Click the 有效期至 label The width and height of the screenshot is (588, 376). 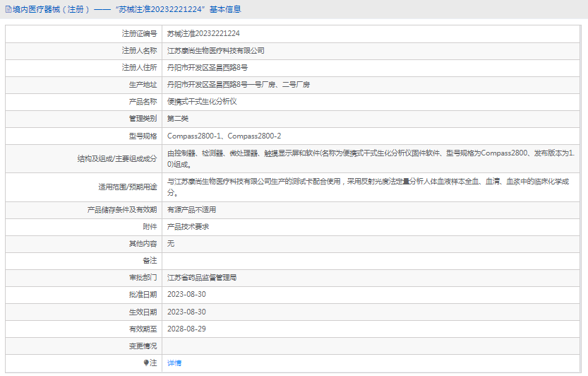(143, 329)
